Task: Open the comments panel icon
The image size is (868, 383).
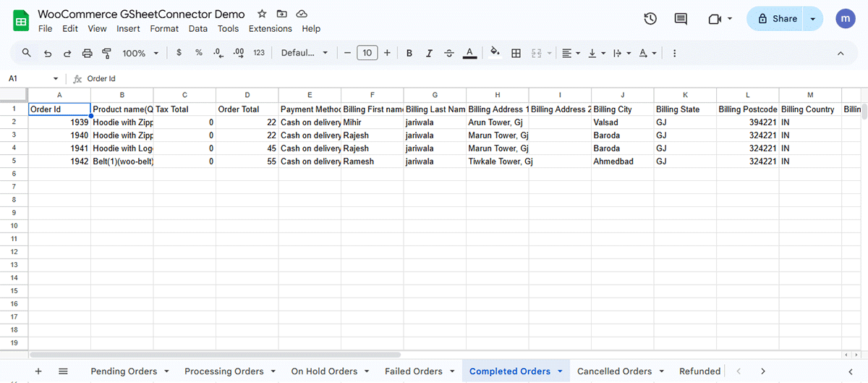Action: tap(681, 19)
